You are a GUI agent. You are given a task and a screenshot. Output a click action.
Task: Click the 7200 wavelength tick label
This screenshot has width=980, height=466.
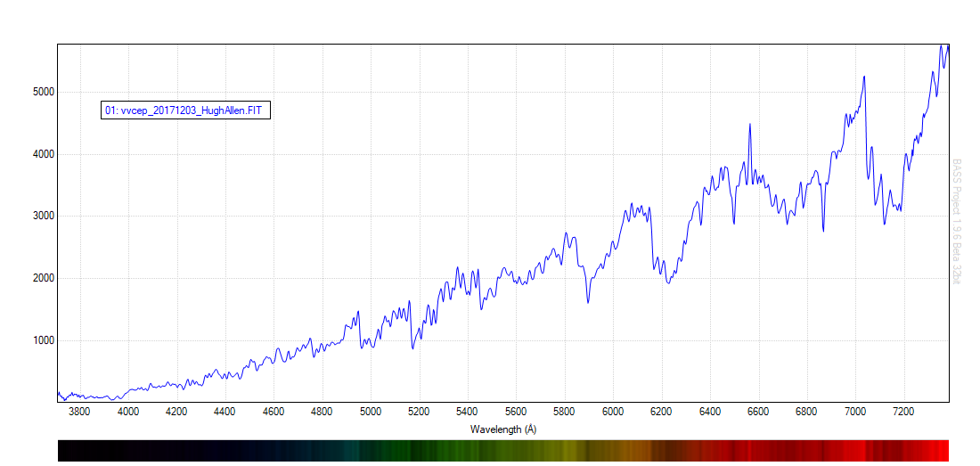pyautogui.click(x=903, y=412)
